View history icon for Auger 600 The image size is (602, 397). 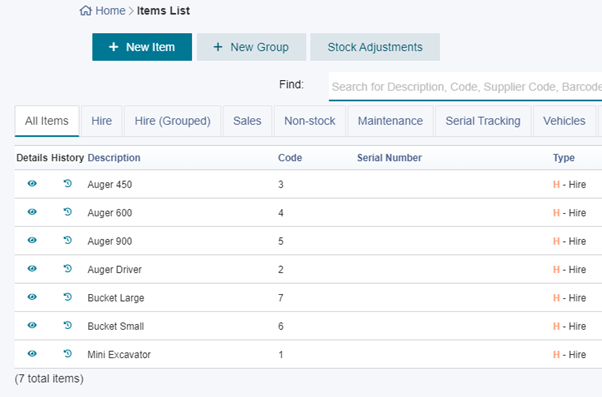68,212
